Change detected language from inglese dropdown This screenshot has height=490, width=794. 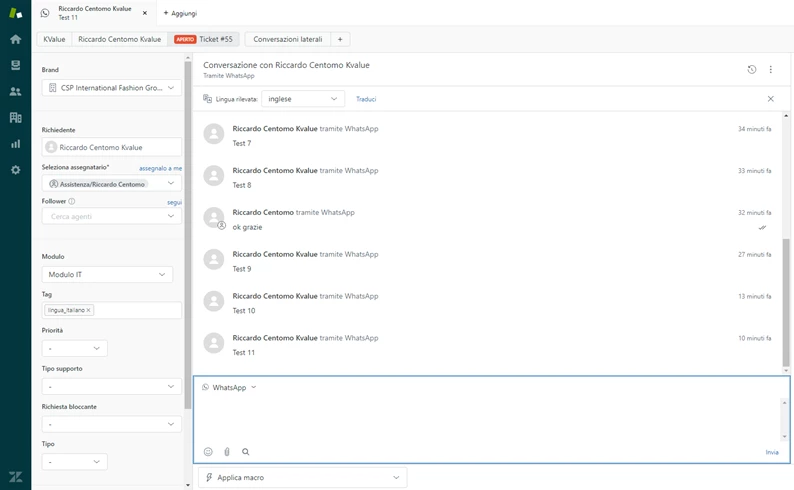303,99
